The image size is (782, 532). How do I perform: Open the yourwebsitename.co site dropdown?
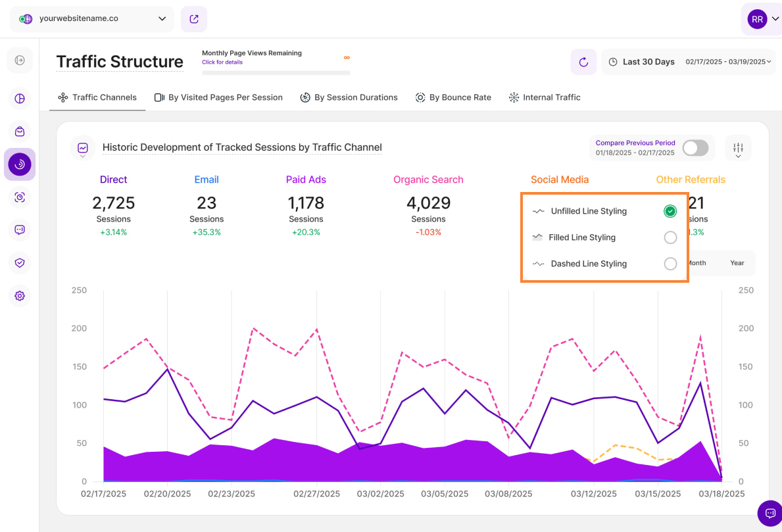click(x=92, y=19)
